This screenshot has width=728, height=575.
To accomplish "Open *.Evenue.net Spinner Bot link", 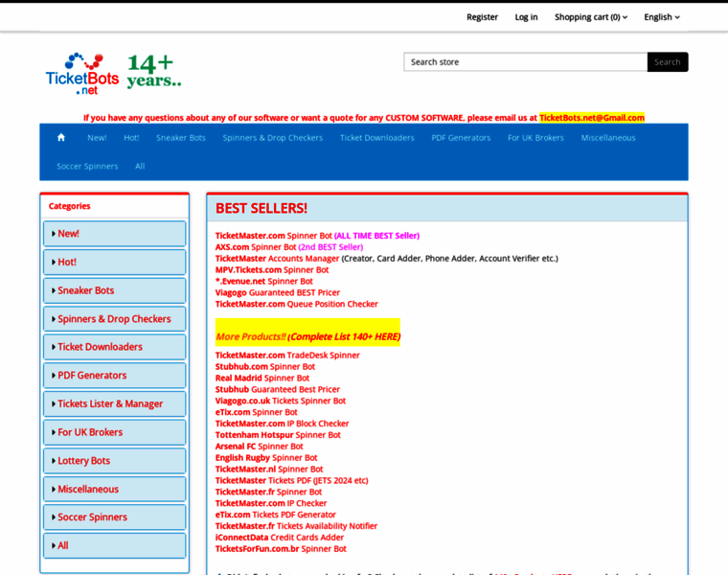I will coord(263,281).
